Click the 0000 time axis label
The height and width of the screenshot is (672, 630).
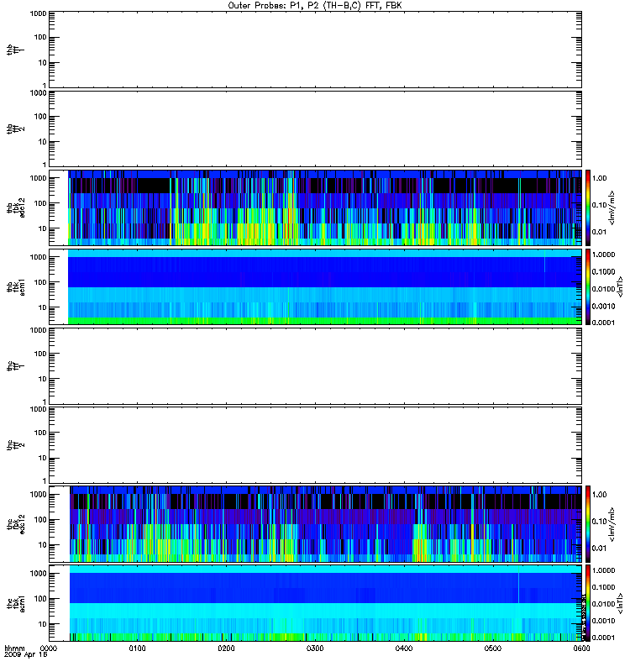[x=49, y=648]
